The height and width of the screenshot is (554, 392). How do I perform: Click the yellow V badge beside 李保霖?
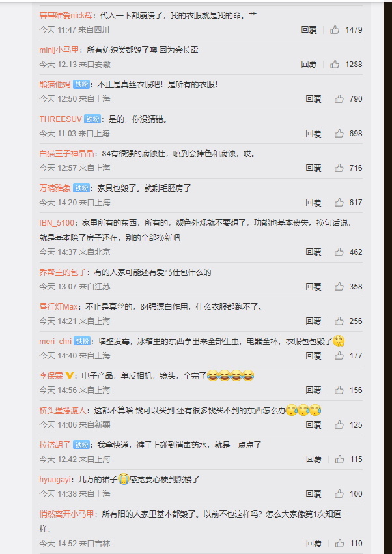70,375
